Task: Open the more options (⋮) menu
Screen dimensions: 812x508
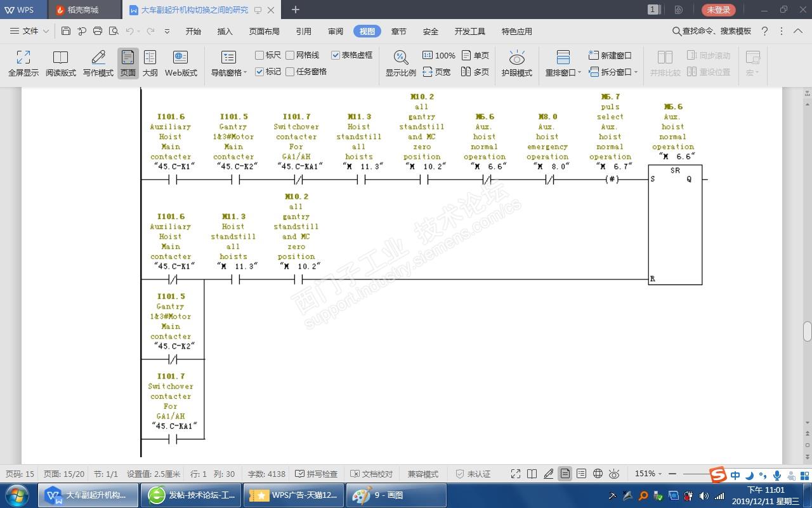Action: click(x=782, y=31)
